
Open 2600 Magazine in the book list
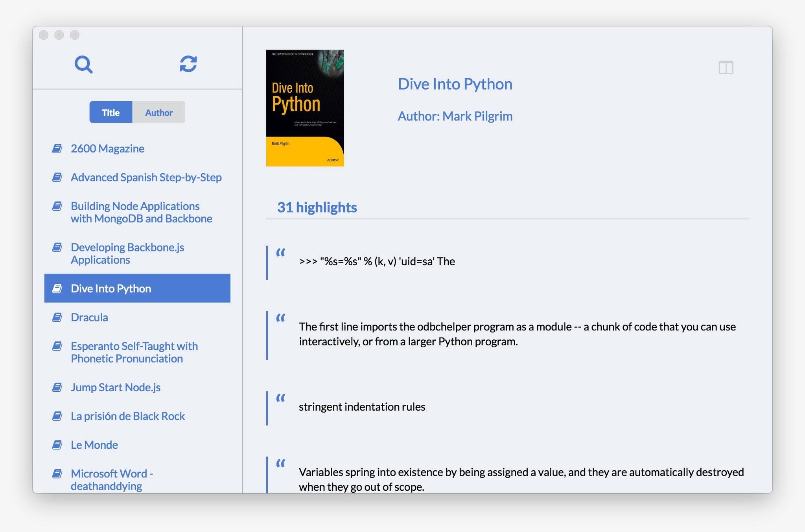pyautogui.click(x=137, y=149)
